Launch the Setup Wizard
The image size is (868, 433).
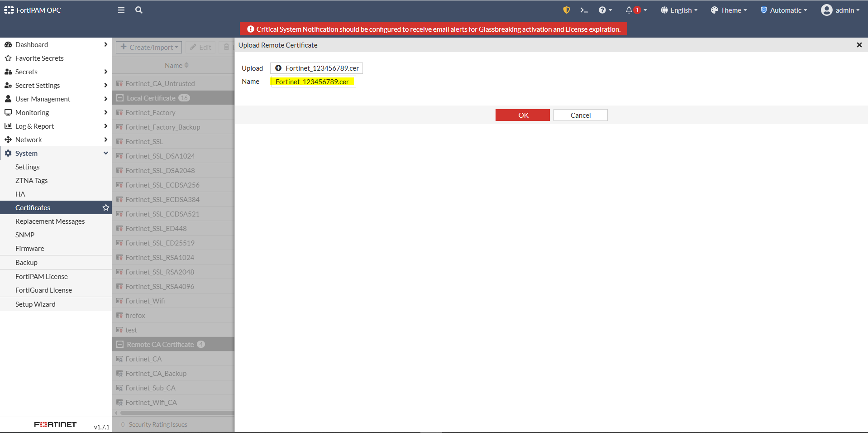(56, 304)
